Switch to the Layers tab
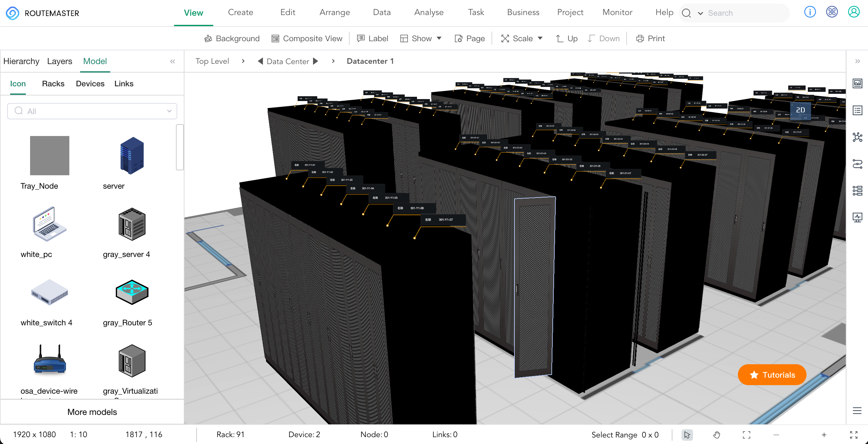Image resolution: width=868 pixels, height=444 pixels. click(x=60, y=61)
